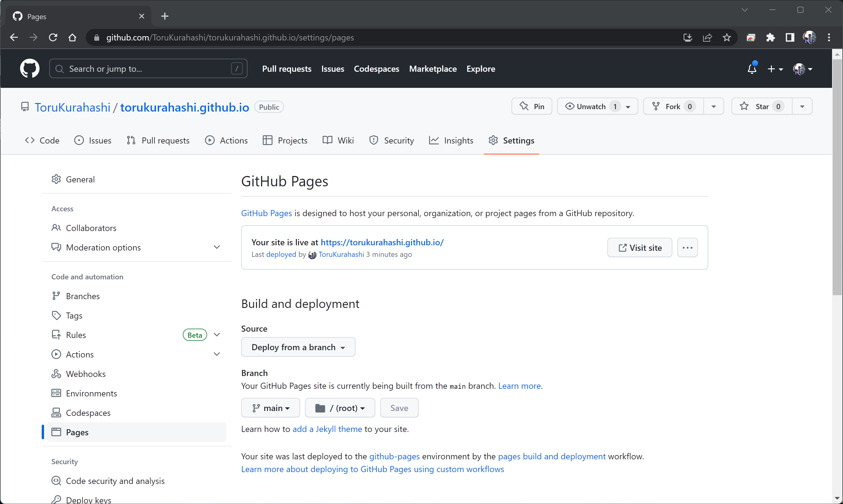Viewport: 843px width, 504px height.
Task: Open the Insights tab
Action: click(451, 140)
